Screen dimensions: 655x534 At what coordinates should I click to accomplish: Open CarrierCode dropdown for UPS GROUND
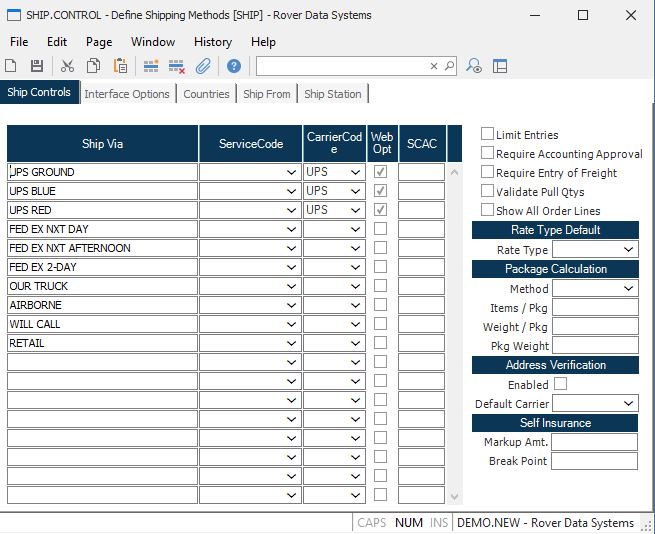355,172
